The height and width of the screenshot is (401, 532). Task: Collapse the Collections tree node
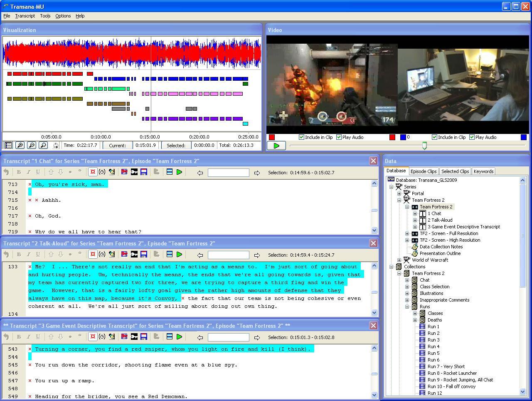tap(391, 267)
